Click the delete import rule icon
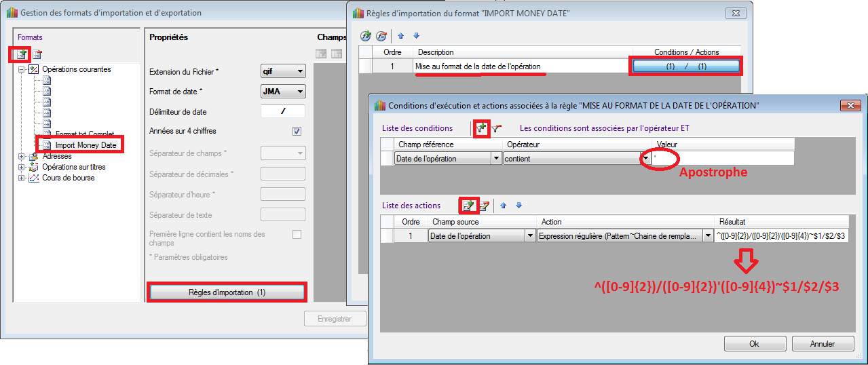Viewport: 868px width, 365px height. [381, 36]
